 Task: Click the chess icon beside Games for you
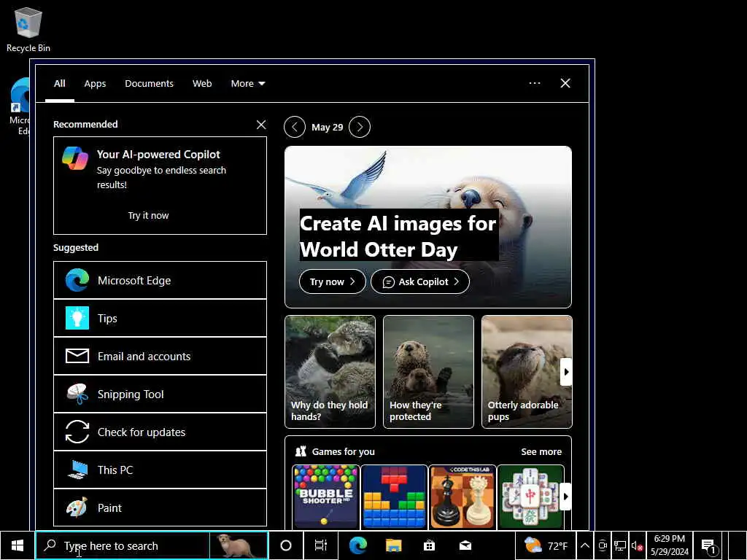[301, 451]
